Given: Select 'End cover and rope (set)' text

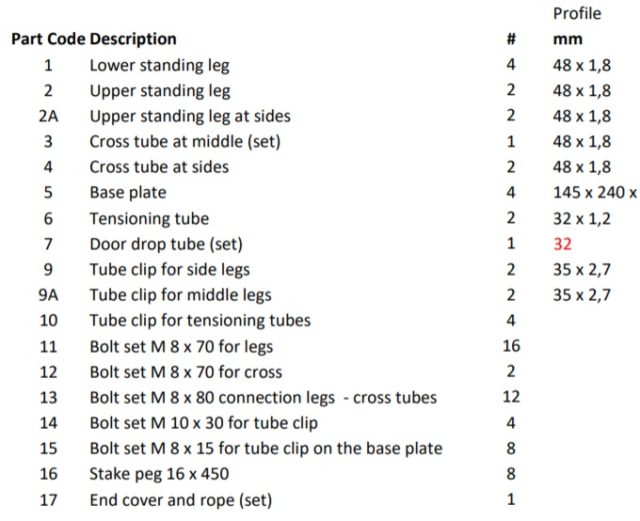Looking at the screenshot, I should click(x=181, y=500).
